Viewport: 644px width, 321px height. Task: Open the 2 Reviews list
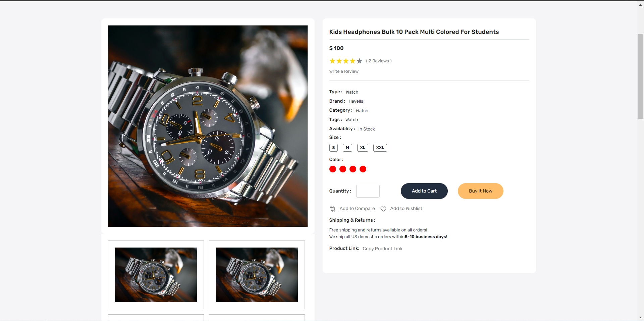click(379, 61)
